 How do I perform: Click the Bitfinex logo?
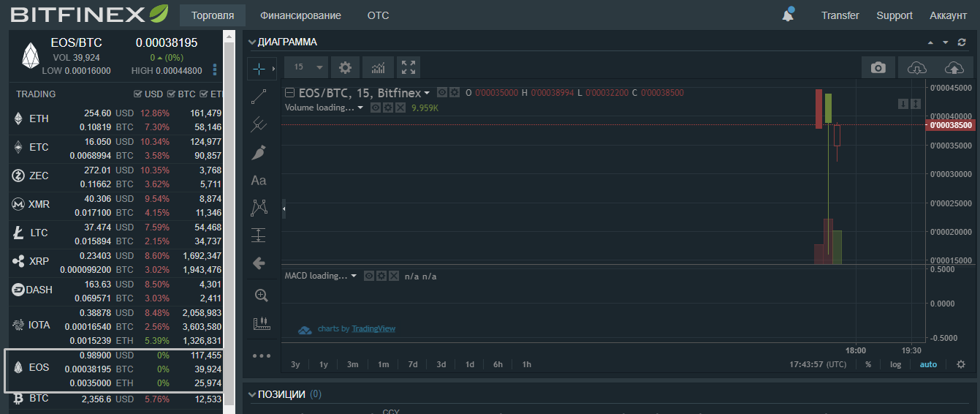click(x=89, y=14)
